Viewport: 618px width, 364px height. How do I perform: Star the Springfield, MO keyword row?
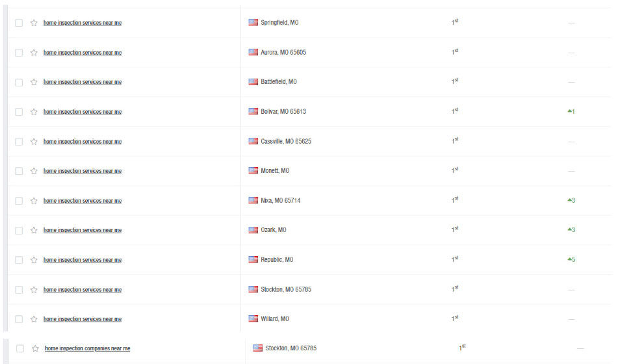click(34, 23)
